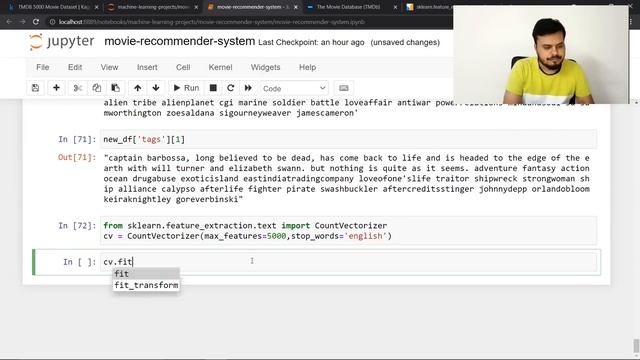Go forward in browser history
The width and height of the screenshot is (640, 360).
coord(22,22)
